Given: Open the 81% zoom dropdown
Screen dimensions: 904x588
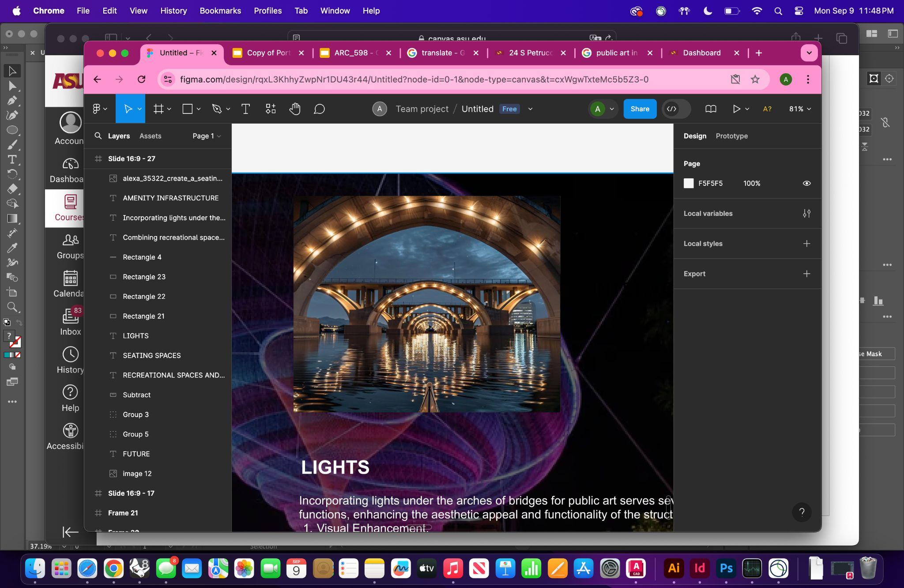Looking at the screenshot, I should [x=800, y=109].
